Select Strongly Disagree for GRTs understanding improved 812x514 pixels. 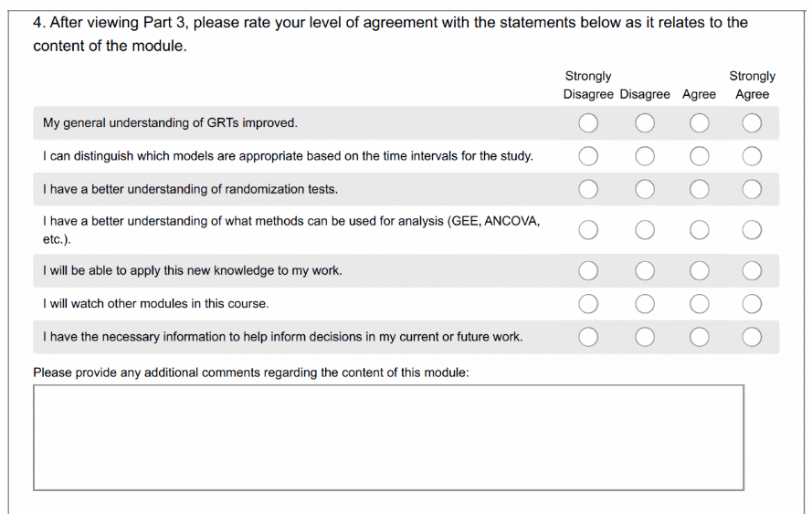pos(588,123)
